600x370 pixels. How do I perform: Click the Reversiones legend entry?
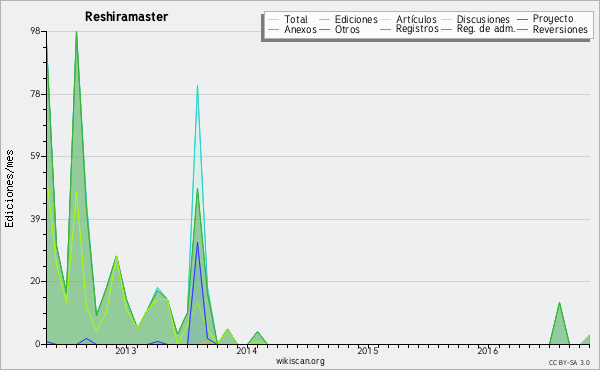(560, 29)
